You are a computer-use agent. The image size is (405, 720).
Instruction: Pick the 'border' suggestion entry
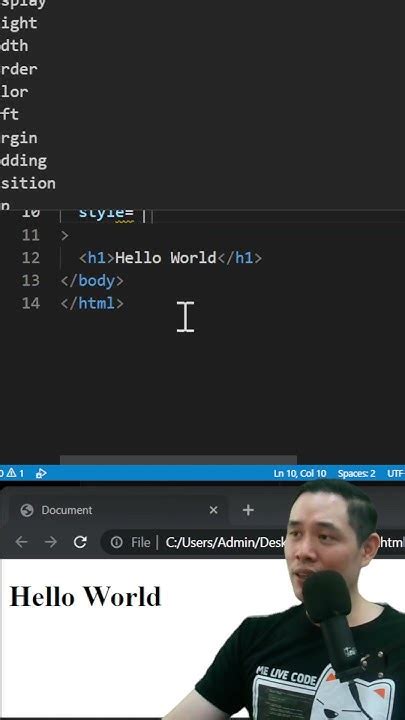[x=18, y=69]
